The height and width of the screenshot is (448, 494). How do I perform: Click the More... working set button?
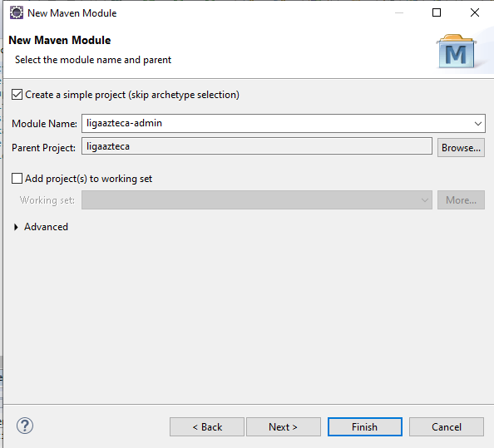coord(461,200)
